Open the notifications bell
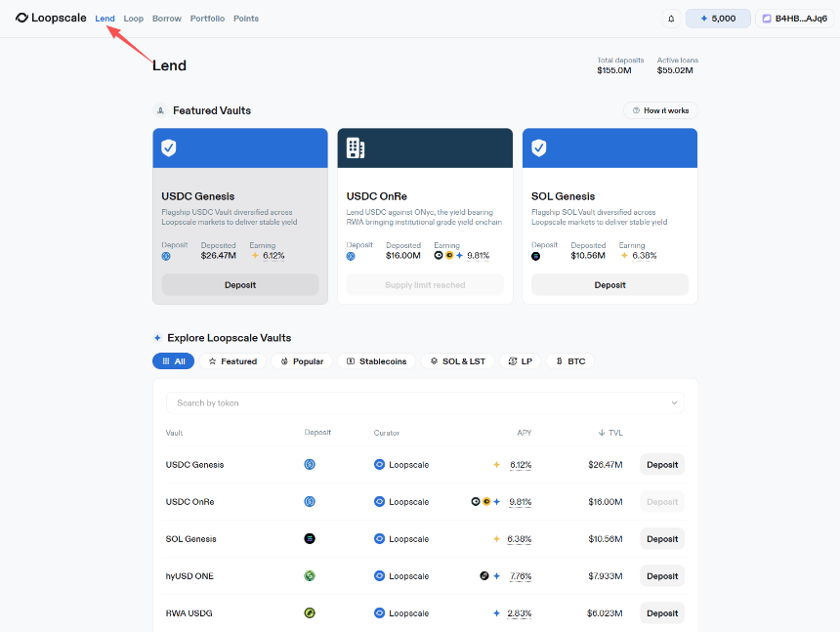This screenshot has height=632, width=840. 671,19
